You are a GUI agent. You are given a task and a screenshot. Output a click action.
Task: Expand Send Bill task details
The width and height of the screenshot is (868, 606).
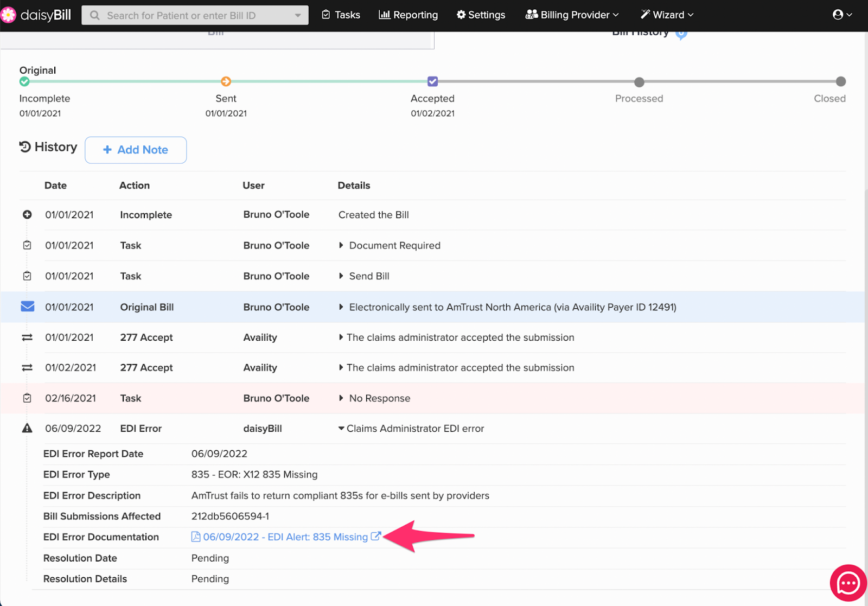pyautogui.click(x=341, y=276)
